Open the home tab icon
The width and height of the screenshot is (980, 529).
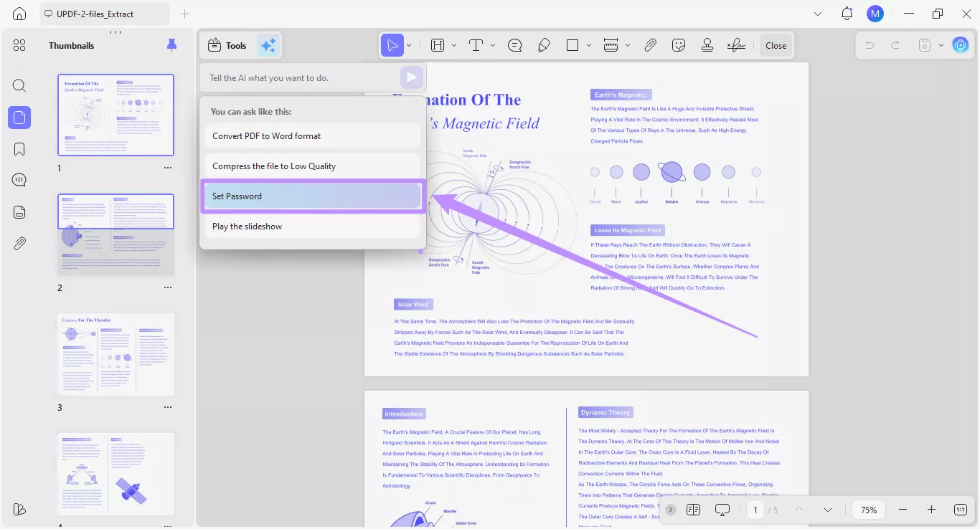[x=19, y=14]
